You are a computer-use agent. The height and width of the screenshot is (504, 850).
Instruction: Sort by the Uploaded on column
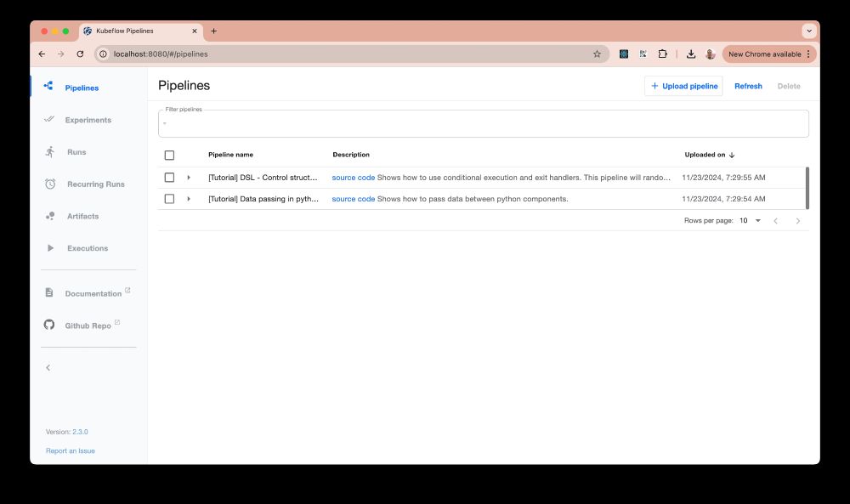point(705,155)
